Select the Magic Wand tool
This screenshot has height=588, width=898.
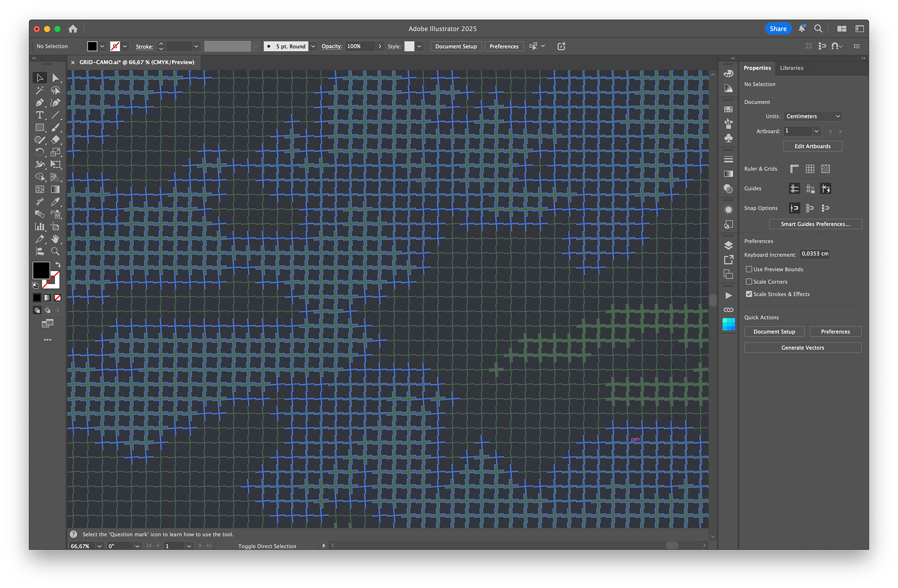40,90
